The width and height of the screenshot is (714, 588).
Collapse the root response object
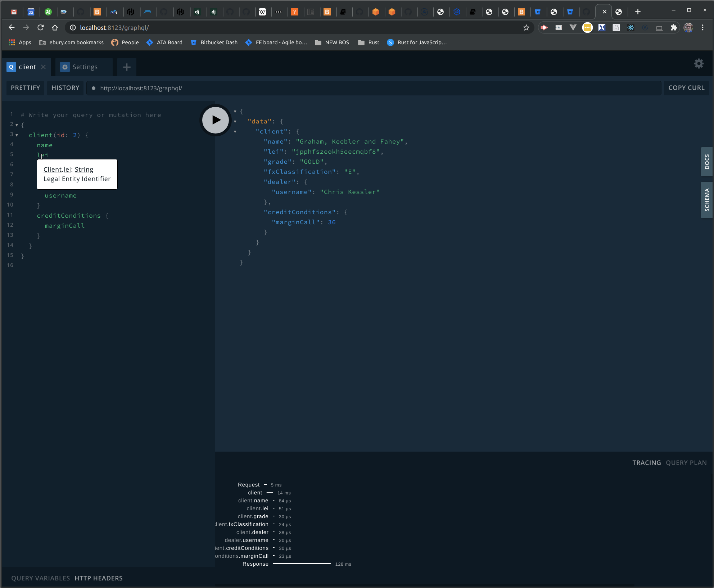tap(235, 112)
